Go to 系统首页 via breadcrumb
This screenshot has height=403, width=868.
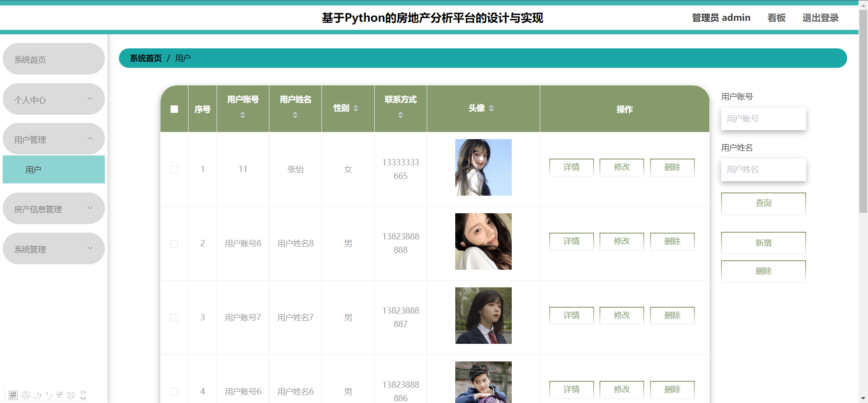(x=146, y=58)
